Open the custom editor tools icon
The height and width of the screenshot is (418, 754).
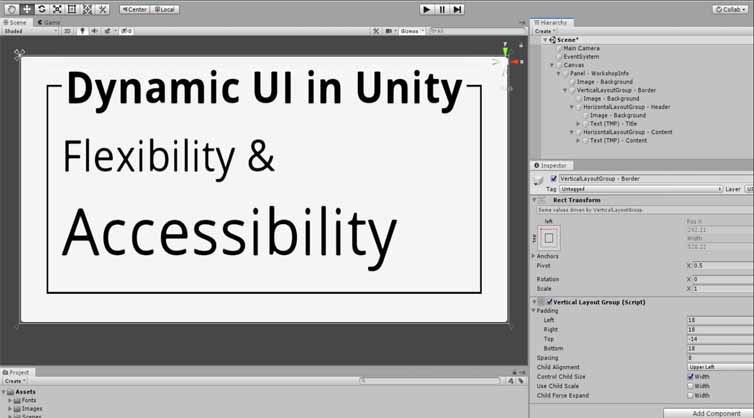point(102,9)
